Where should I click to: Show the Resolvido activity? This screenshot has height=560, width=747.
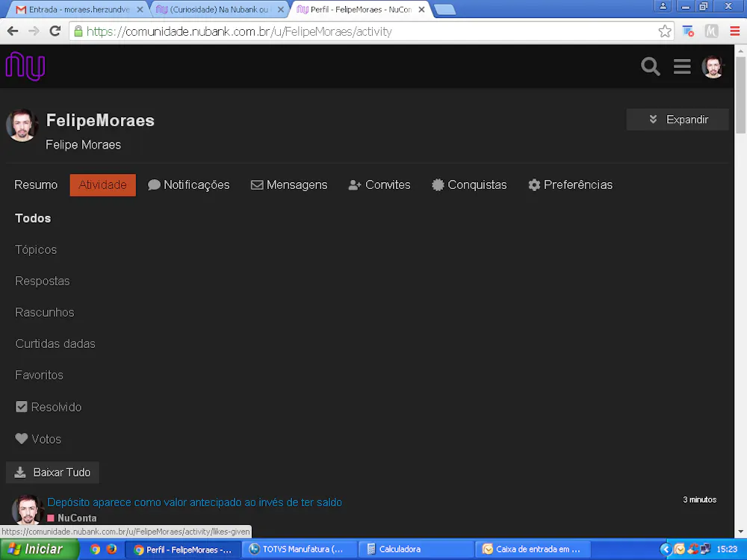[49, 407]
